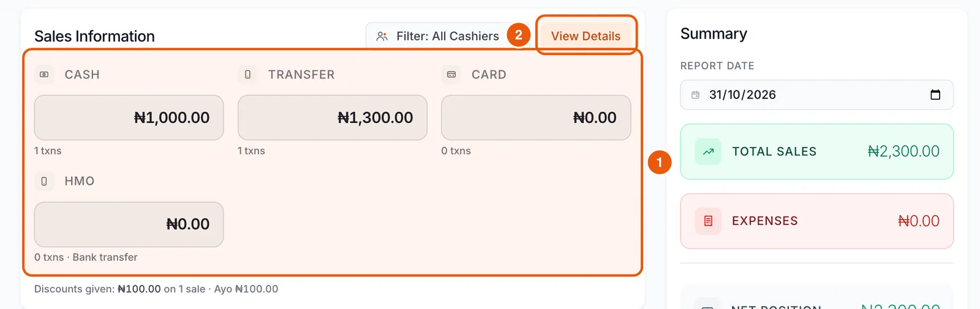Click the Cash amount ₦1,000.00 field
980x309 pixels.
(x=129, y=117)
